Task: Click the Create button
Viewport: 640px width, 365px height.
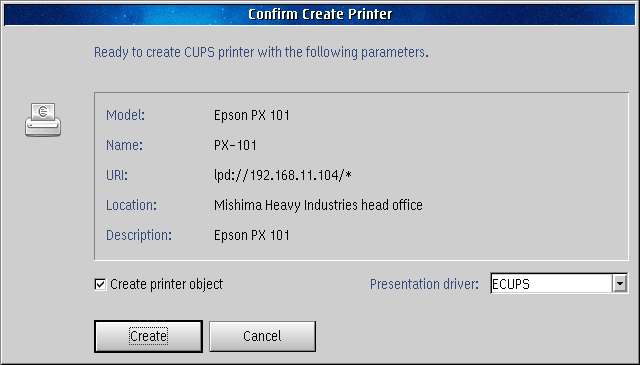Action: (148, 336)
